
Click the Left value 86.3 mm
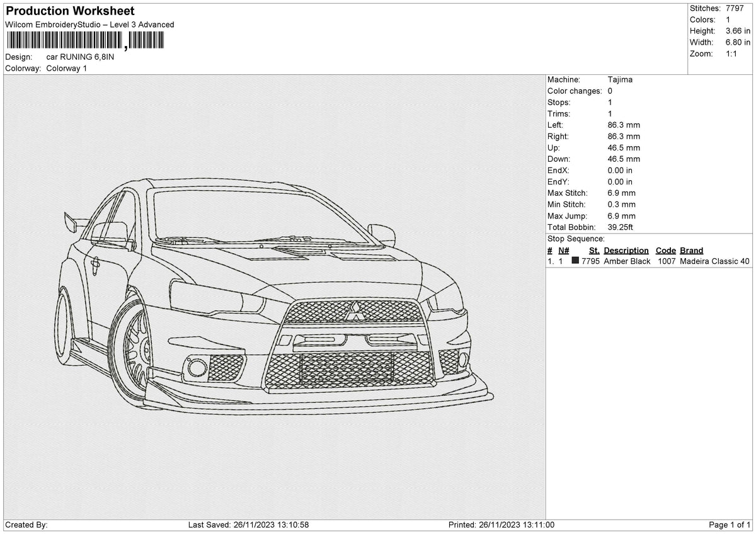[x=624, y=125]
